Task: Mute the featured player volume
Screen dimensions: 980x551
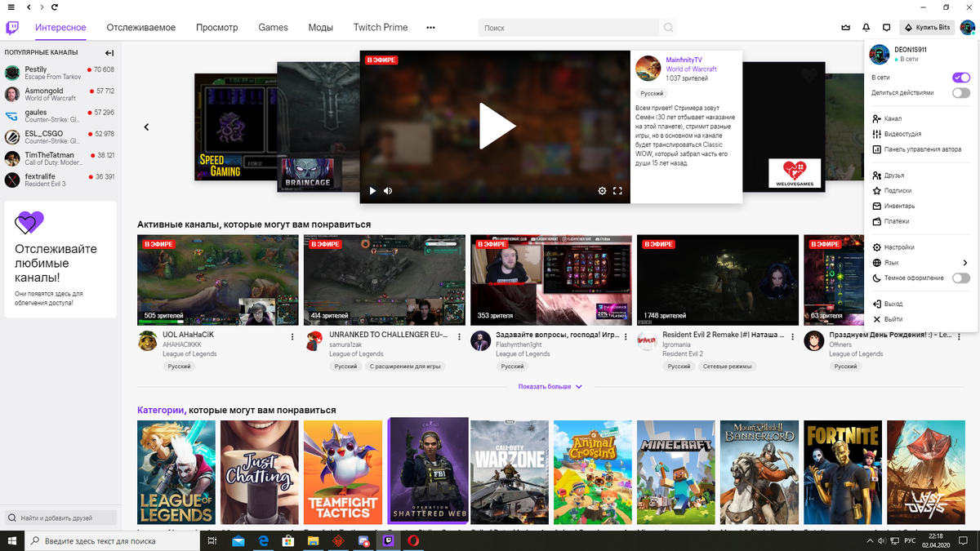Action: (x=388, y=191)
